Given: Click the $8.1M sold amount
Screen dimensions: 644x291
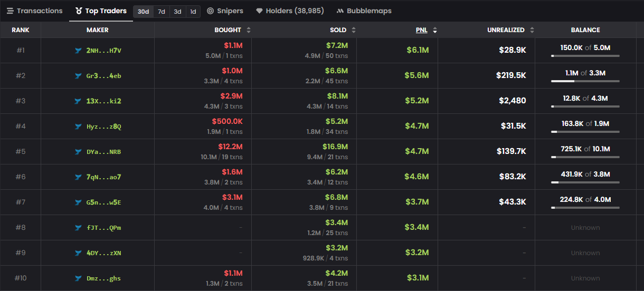Looking at the screenshot, I should pyautogui.click(x=337, y=96).
